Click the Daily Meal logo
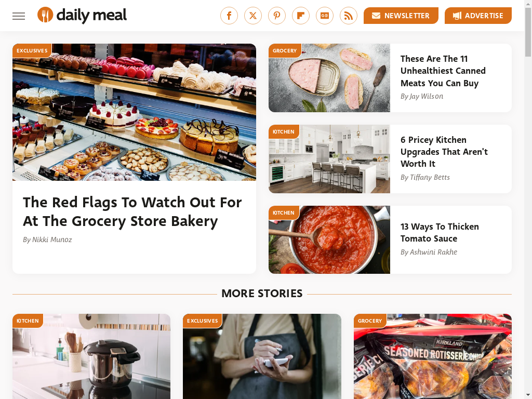Image resolution: width=532 pixels, height=399 pixels. tap(82, 15)
